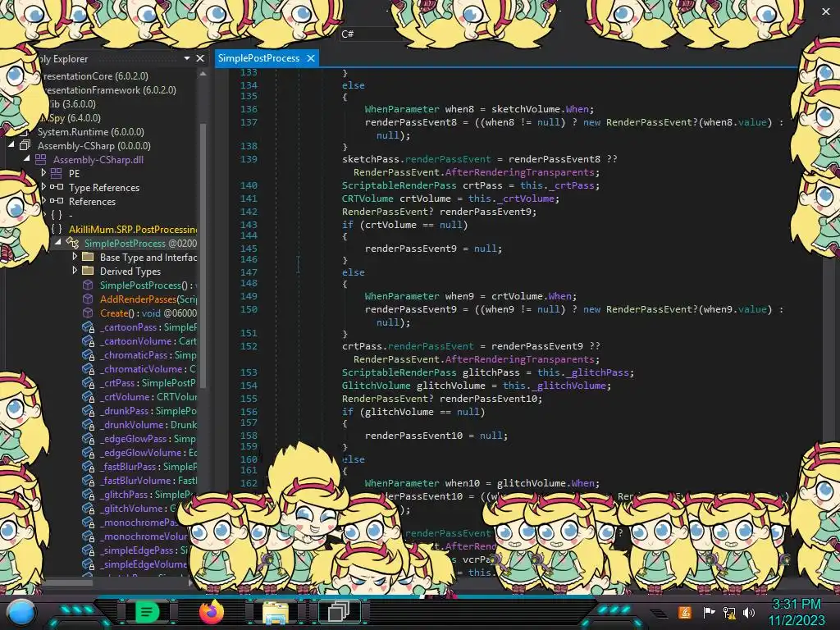Image resolution: width=840 pixels, height=630 pixels.
Task: Open Firefox from the taskbar
Action: (x=211, y=612)
